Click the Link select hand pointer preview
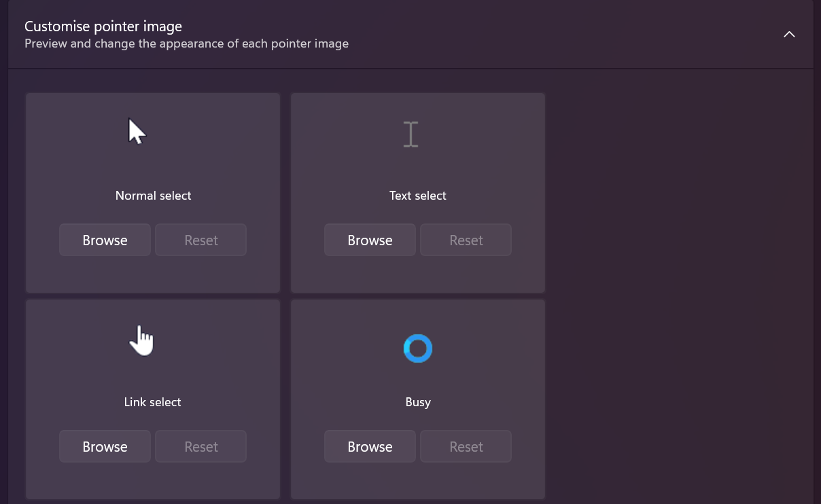Screen dimensions: 821x504 [141, 340]
